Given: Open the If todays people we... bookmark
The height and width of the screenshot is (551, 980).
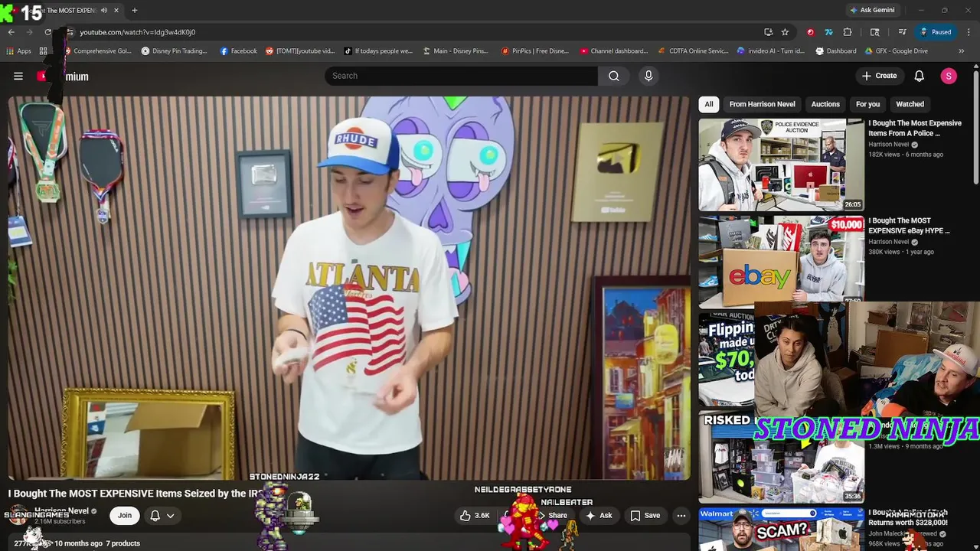Looking at the screenshot, I should [x=378, y=51].
